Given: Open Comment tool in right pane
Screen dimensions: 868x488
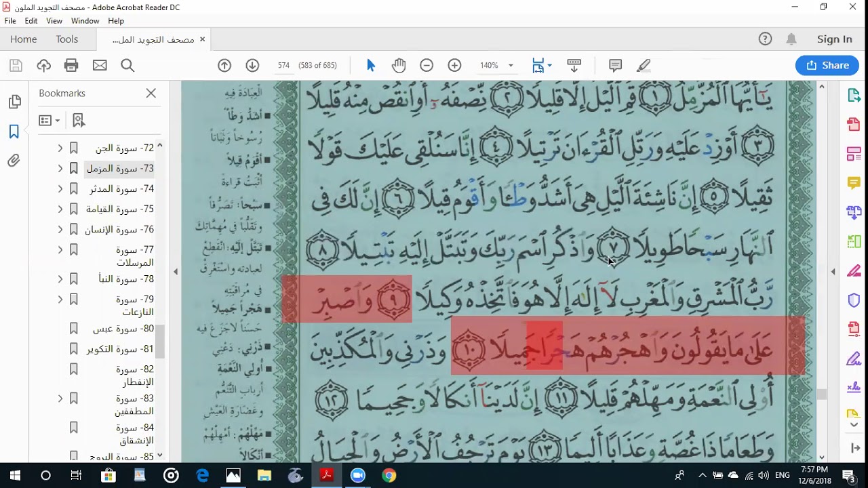Looking at the screenshot, I should (x=854, y=183).
